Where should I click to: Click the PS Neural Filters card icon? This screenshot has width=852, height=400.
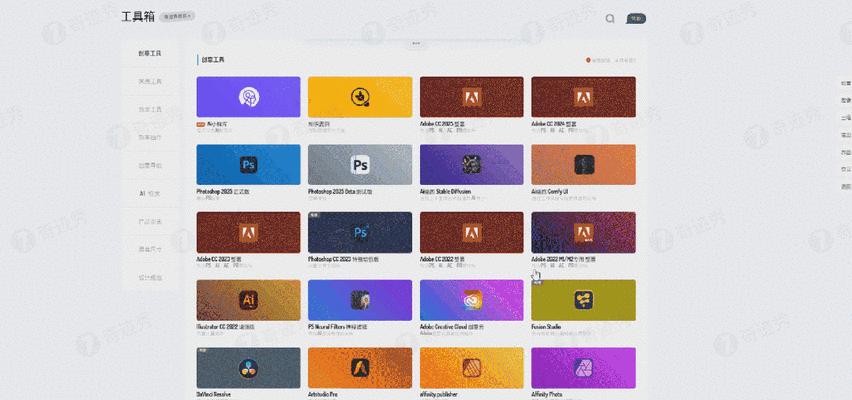pos(360,300)
